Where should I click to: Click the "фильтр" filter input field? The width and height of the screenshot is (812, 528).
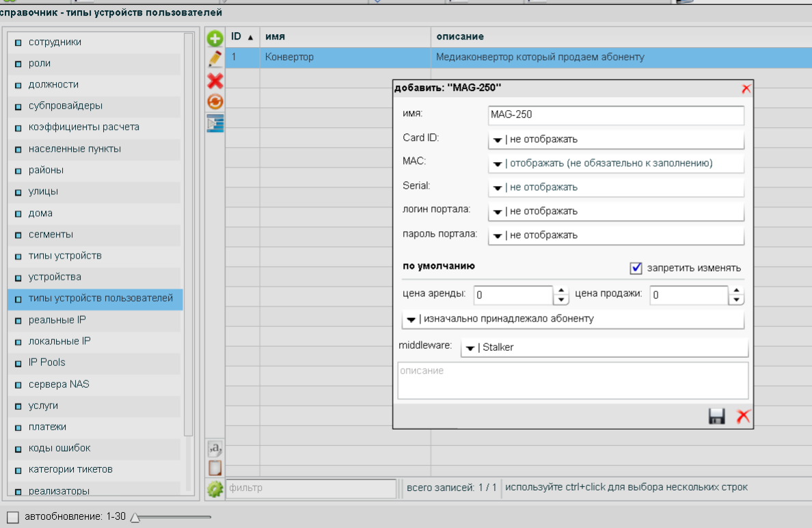(x=311, y=488)
